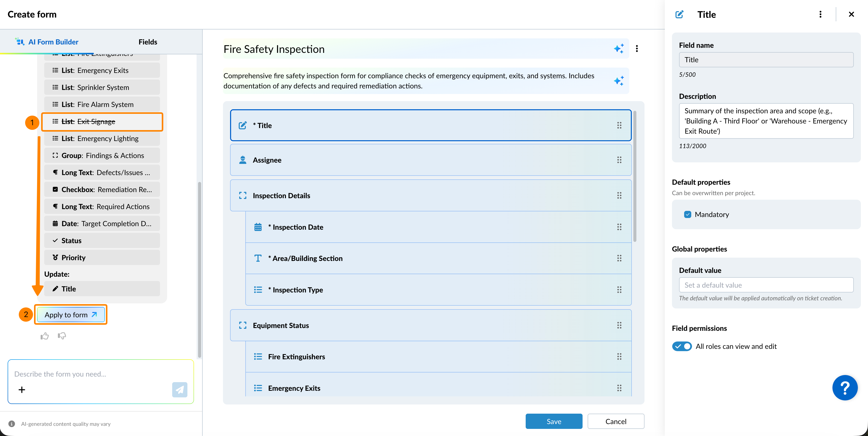Click the Save button
Viewport: 868px width, 436px height.
pyautogui.click(x=554, y=422)
